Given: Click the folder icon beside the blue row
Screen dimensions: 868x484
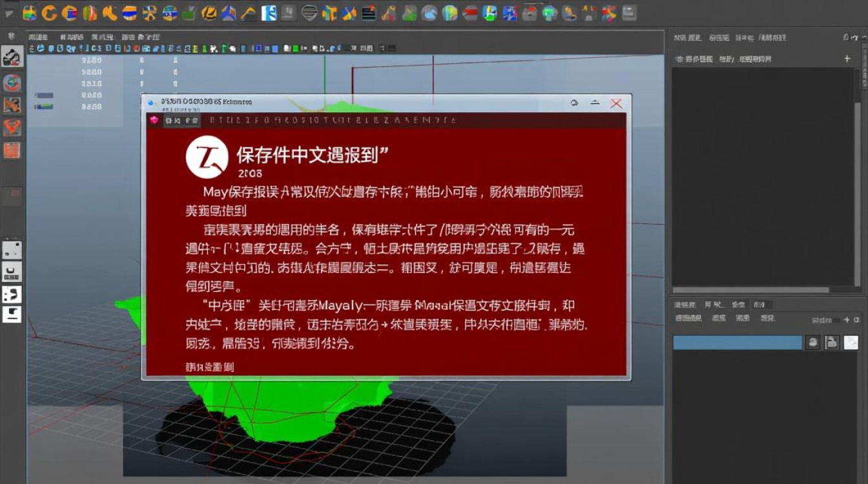Looking at the screenshot, I should coord(832,343).
